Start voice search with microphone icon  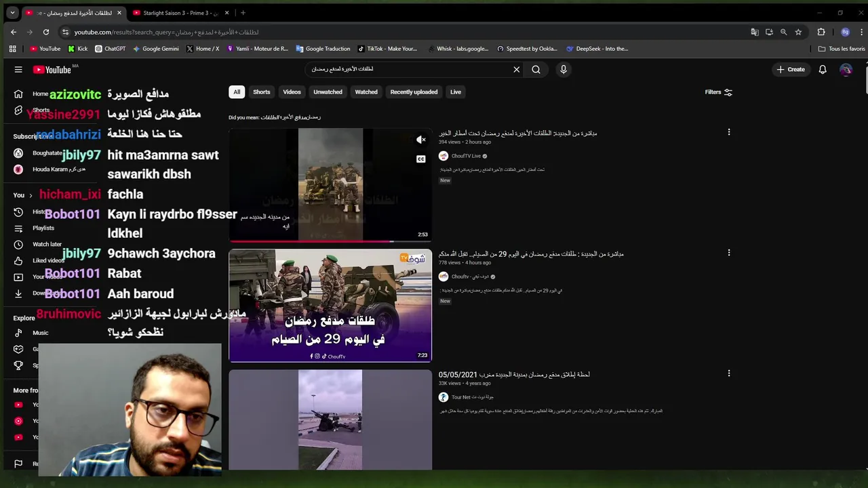tap(563, 69)
